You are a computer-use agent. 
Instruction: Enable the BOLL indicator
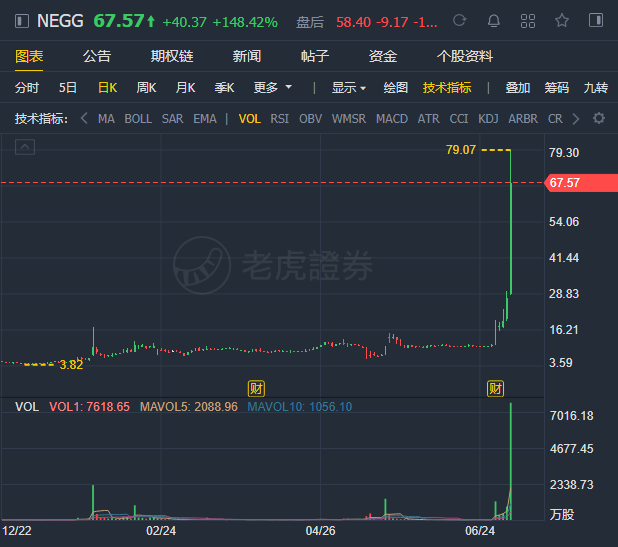coord(138,119)
